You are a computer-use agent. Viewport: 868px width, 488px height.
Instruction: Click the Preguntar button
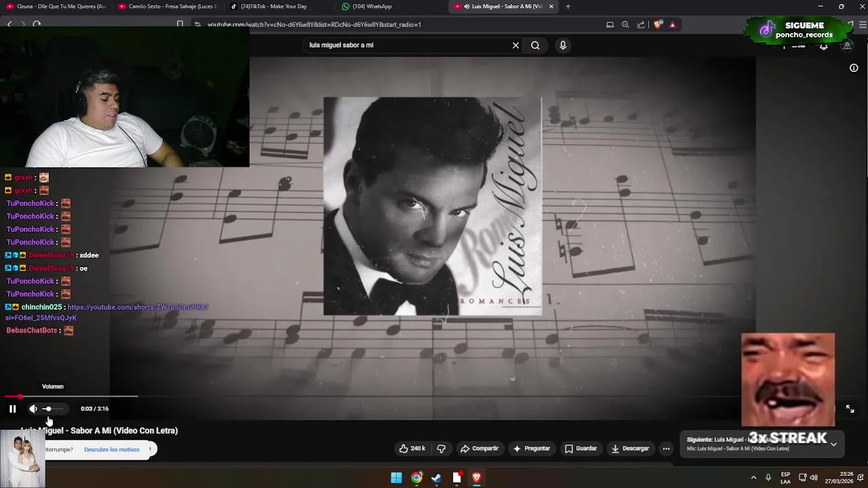click(532, 449)
